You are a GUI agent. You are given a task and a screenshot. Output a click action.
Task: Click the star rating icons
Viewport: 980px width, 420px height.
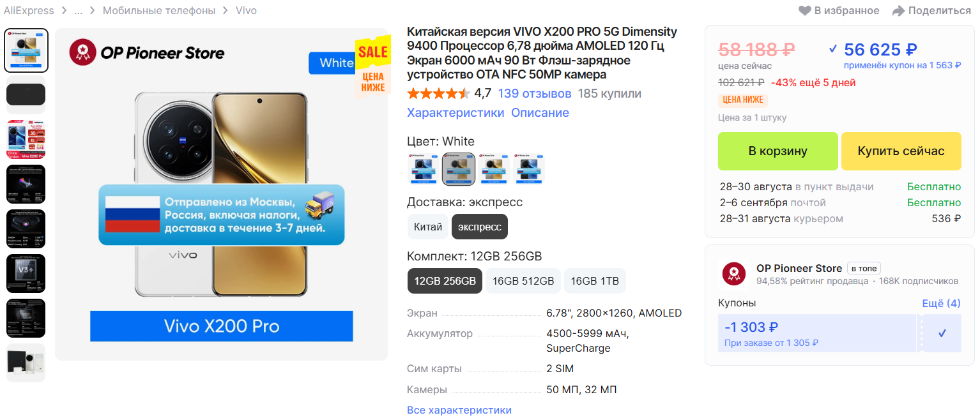click(x=438, y=94)
